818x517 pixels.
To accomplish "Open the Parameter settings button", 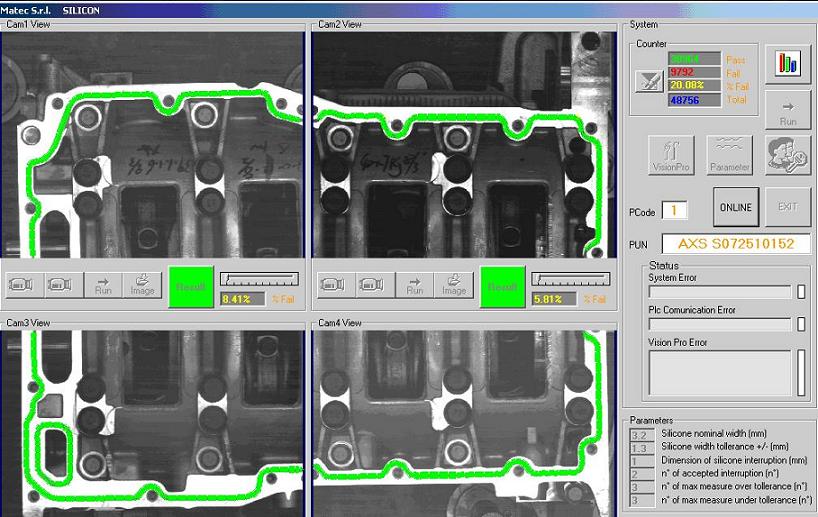I will coord(729,155).
